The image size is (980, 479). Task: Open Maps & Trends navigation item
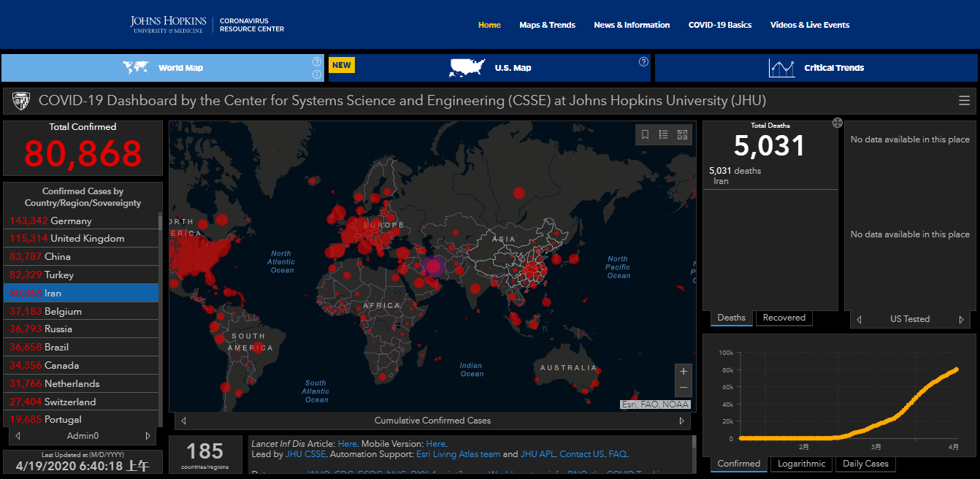click(x=547, y=25)
